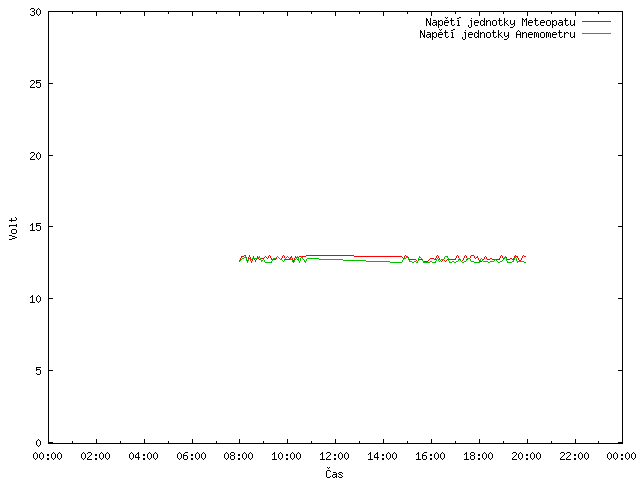
Task: Click the 'Volt' y-axis title
Action: tap(13, 228)
